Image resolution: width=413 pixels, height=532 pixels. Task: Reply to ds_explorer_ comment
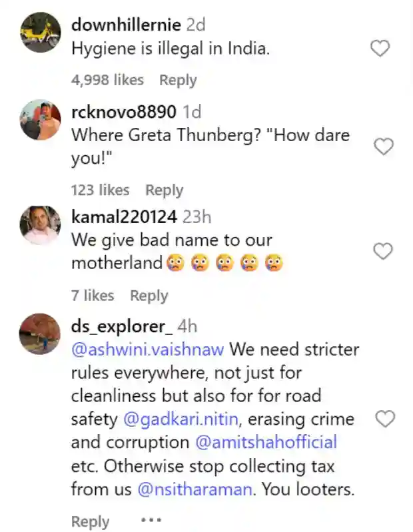click(90, 521)
